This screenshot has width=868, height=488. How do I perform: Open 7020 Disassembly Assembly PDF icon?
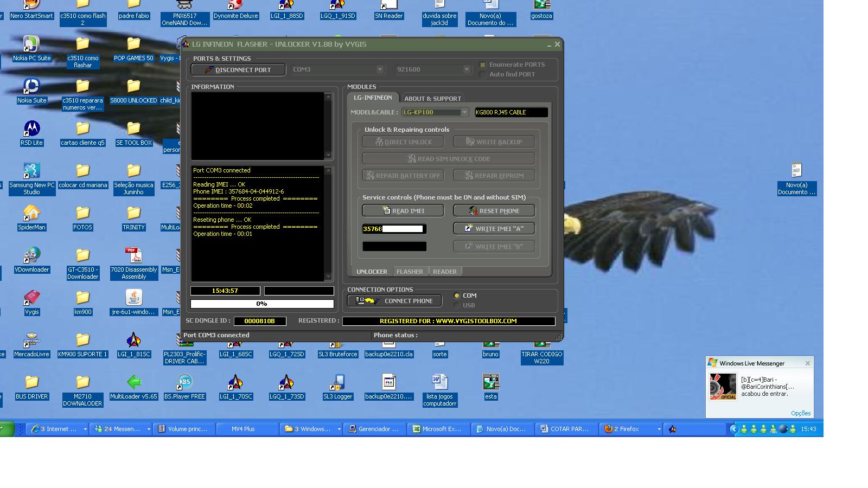point(133,256)
